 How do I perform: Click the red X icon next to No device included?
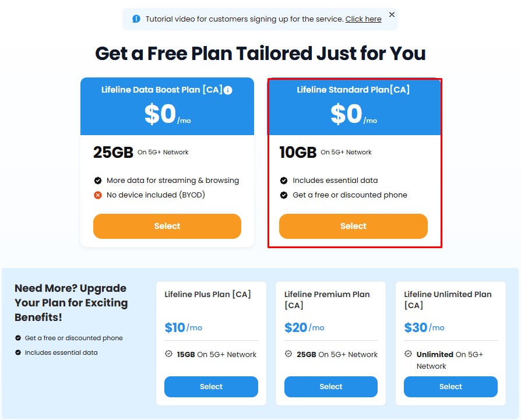[x=98, y=195]
